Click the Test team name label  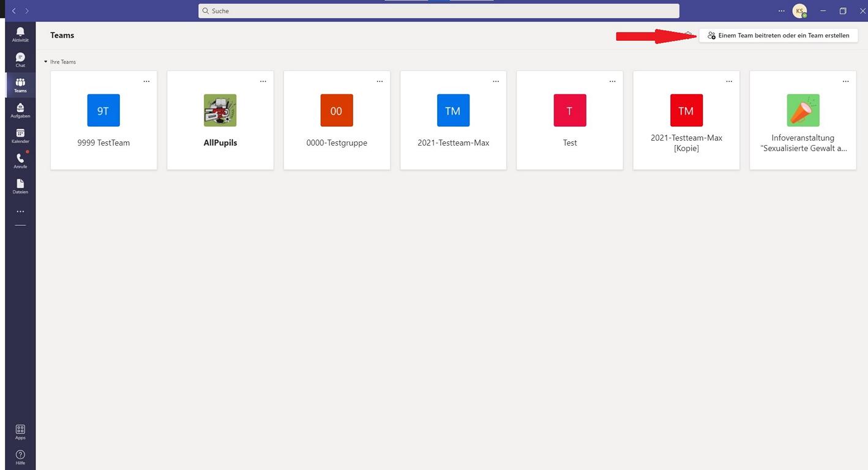[570, 143]
